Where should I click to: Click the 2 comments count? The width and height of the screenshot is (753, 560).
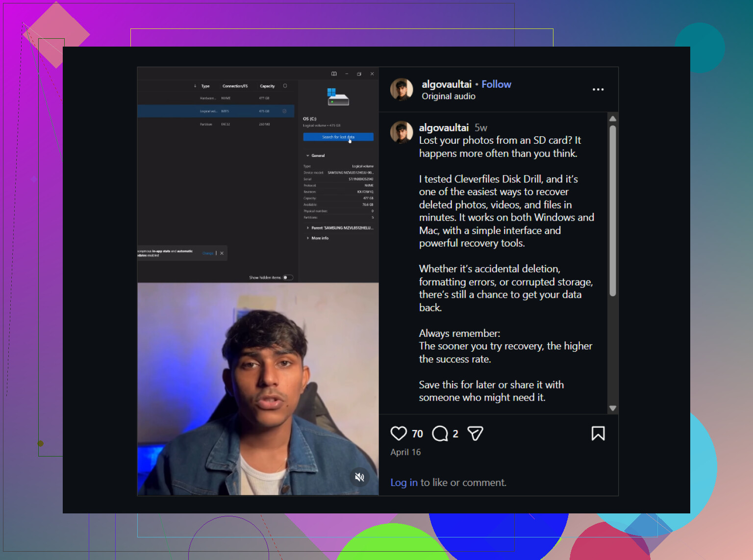point(455,434)
